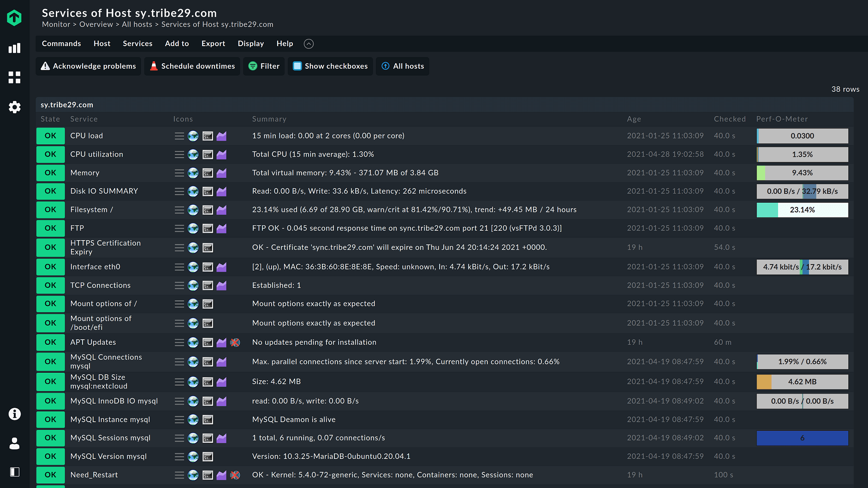Open the User profile sidebar icon
Screen dimensions: 868x488
pos(14,443)
